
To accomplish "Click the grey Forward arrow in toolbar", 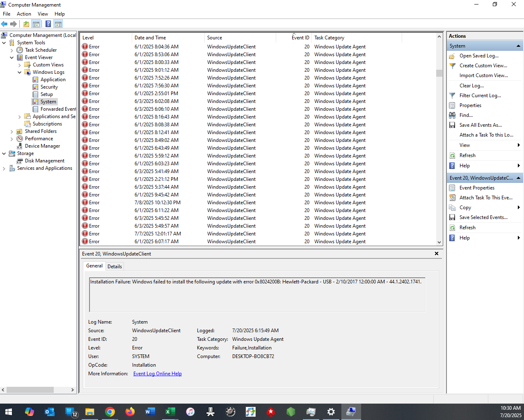I will pos(14,24).
